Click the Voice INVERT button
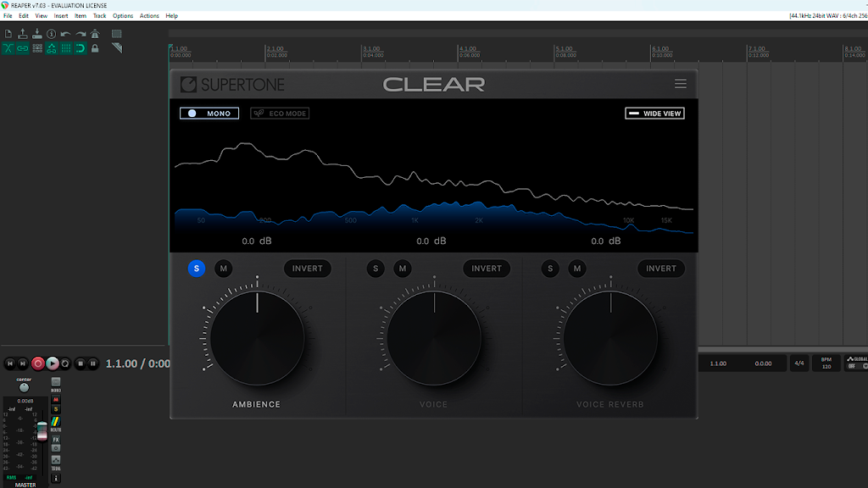 (x=487, y=269)
